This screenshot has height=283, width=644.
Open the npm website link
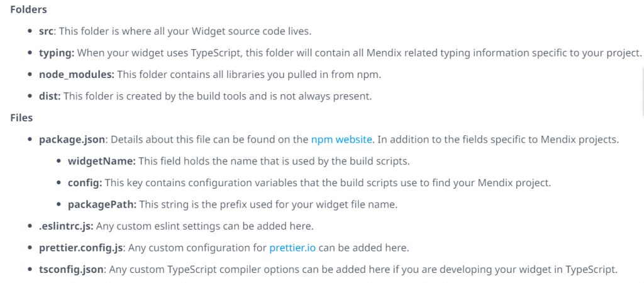(x=341, y=139)
